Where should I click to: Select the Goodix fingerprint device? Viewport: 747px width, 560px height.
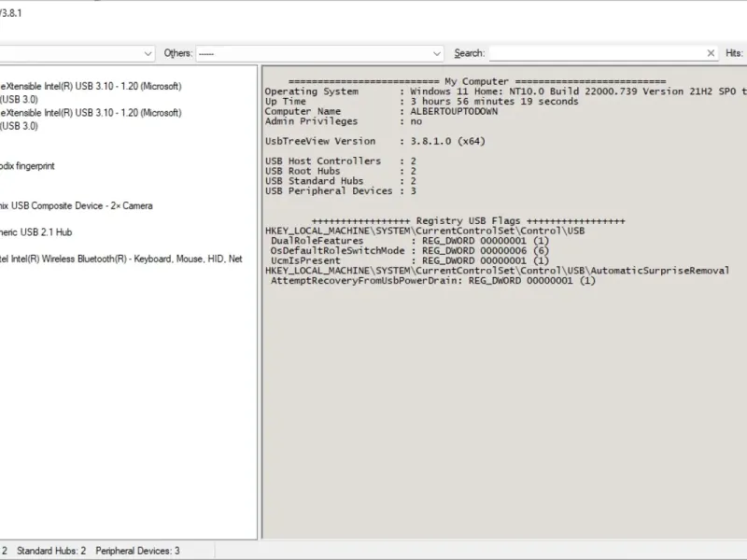pyautogui.click(x=27, y=166)
